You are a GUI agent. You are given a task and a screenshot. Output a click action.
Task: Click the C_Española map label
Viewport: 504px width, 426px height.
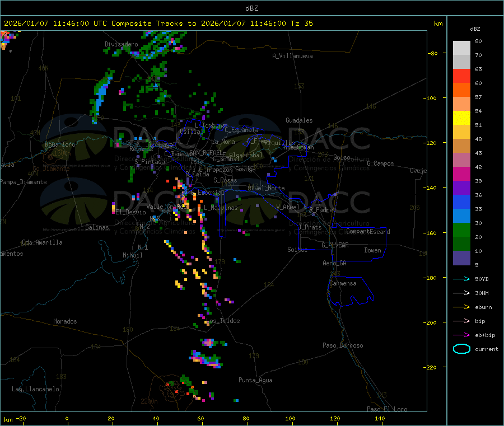241,130
